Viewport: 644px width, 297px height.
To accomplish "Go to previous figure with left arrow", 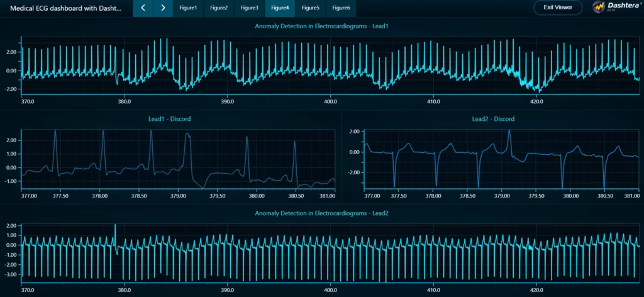I will pos(143,8).
